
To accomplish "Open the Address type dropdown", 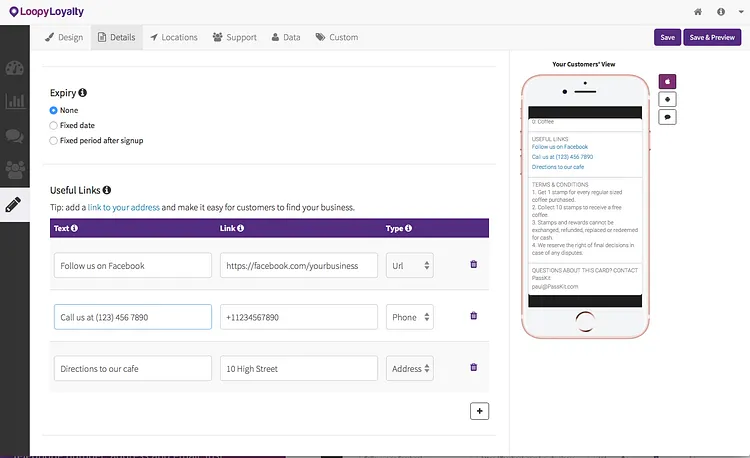I will 410,369.
